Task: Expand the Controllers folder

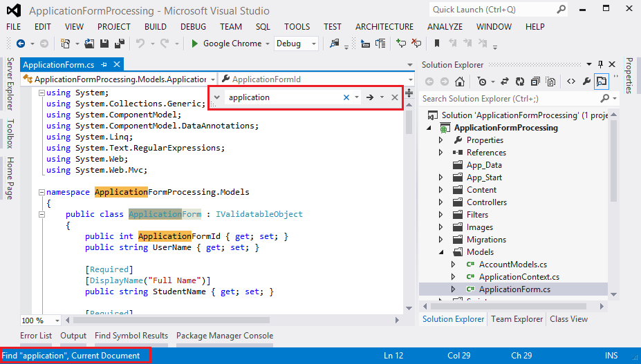Action: pos(440,202)
